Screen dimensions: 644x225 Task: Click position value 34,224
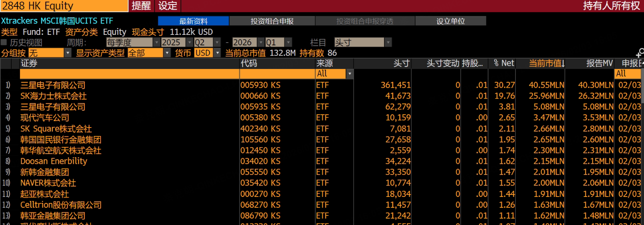(x=398, y=161)
